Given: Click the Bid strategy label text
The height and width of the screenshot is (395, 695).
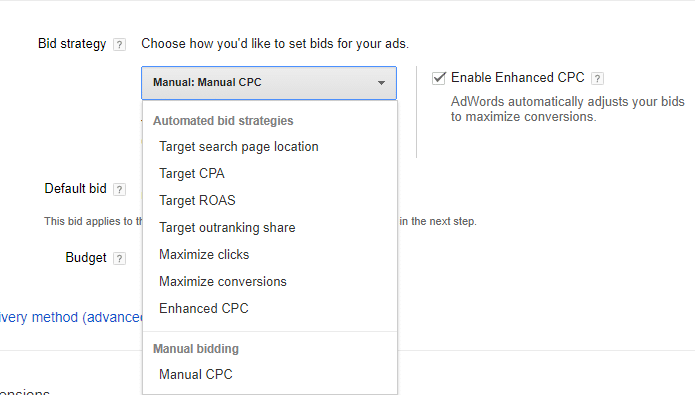Looking at the screenshot, I should coord(72,44).
